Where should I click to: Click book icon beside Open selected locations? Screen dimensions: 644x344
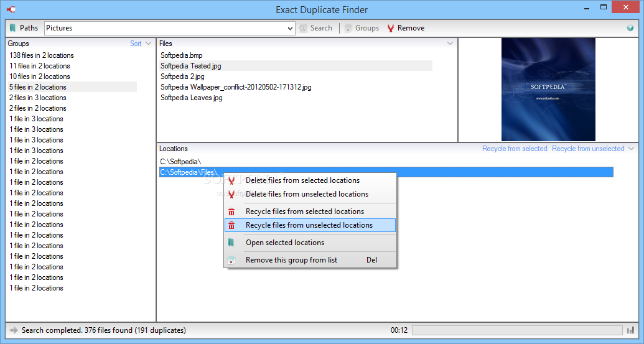pyautogui.click(x=231, y=243)
